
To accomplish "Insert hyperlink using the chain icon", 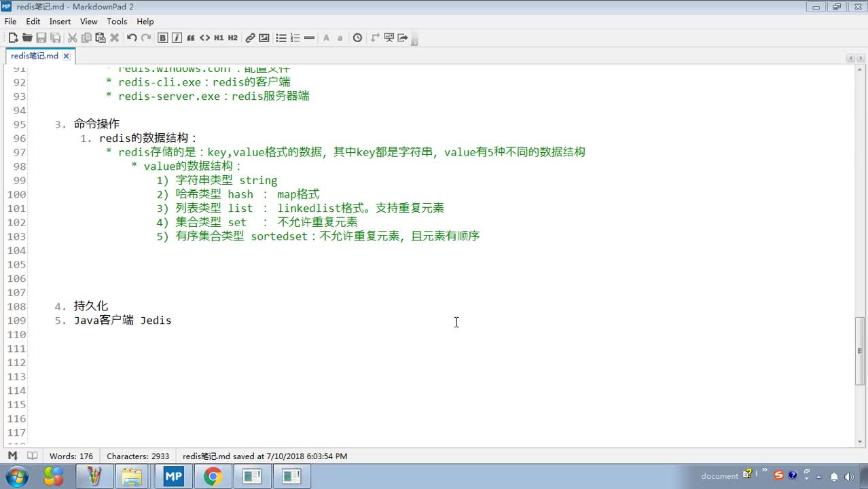I will click(250, 38).
